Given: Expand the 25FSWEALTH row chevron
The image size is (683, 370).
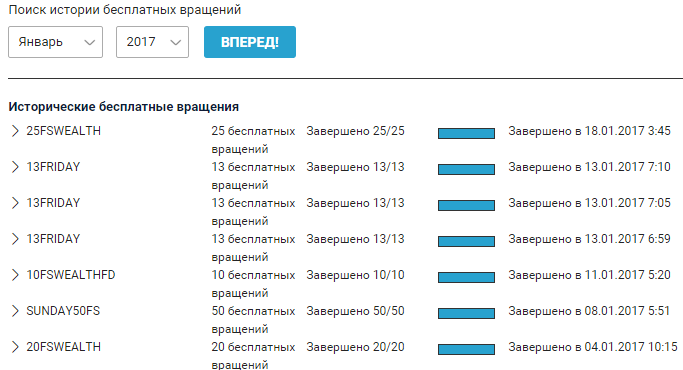Looking at the screenshot, I should click(15, 131).
